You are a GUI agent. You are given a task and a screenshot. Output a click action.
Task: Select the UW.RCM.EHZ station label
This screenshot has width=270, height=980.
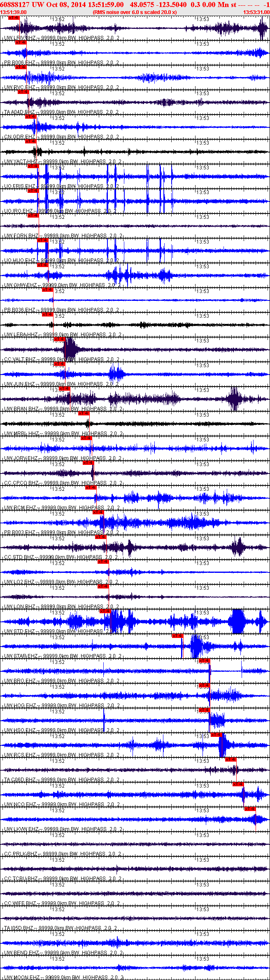[20, 508]
